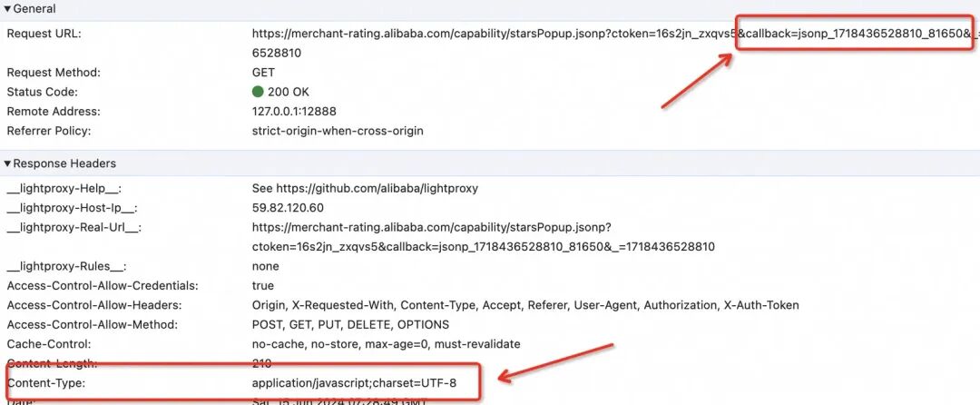Click the Referrer Policy label
Viewport: 980px width, 405px height.
tap(49, 131)
